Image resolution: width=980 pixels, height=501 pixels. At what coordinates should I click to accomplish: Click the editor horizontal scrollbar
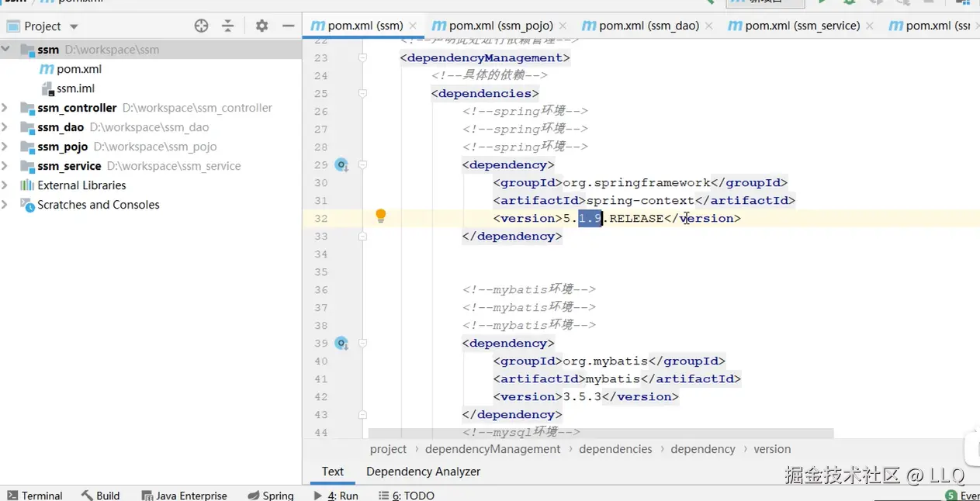(601, 433)
